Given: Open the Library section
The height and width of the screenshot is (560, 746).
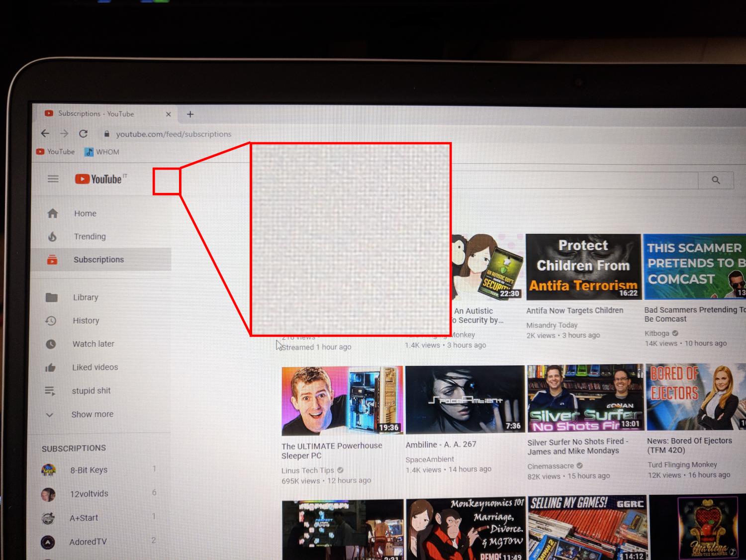Looking at the screenshot, I should [x=86, y=297].
